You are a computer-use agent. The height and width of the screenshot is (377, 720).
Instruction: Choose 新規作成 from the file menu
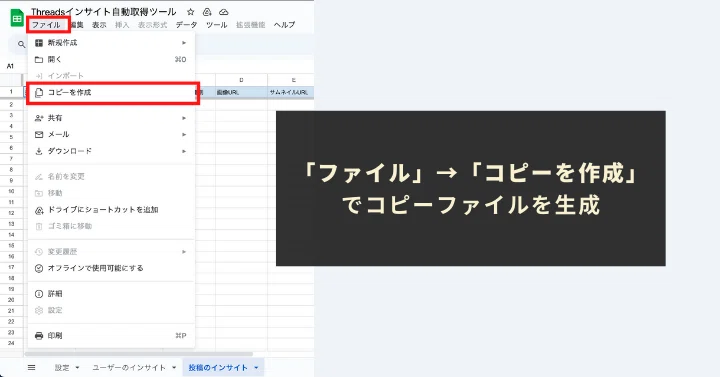(112, 43)
